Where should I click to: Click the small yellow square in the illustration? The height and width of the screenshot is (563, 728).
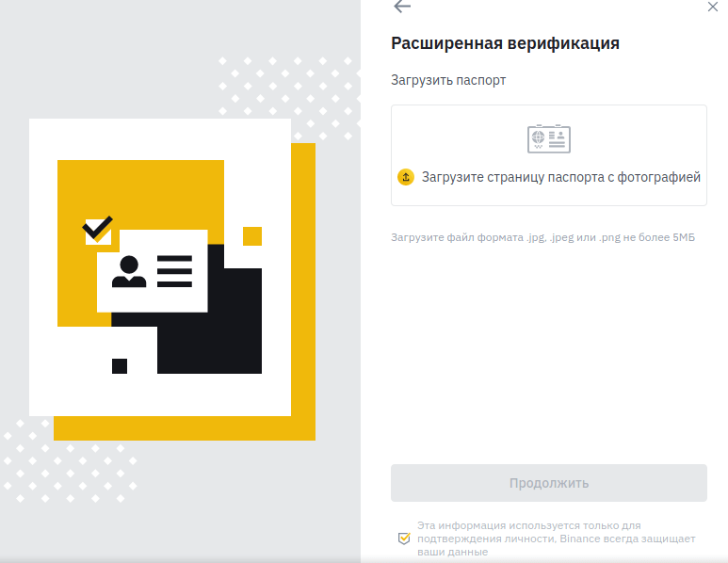252,236
